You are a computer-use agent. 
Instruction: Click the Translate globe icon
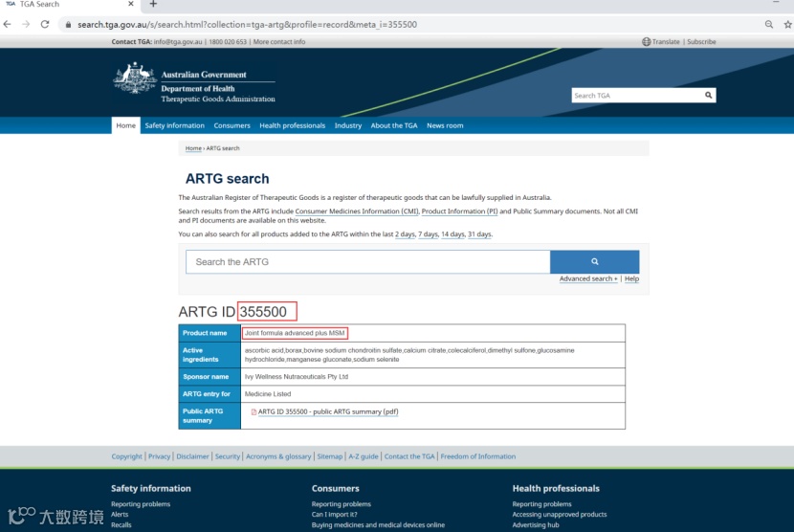point(646,41)
